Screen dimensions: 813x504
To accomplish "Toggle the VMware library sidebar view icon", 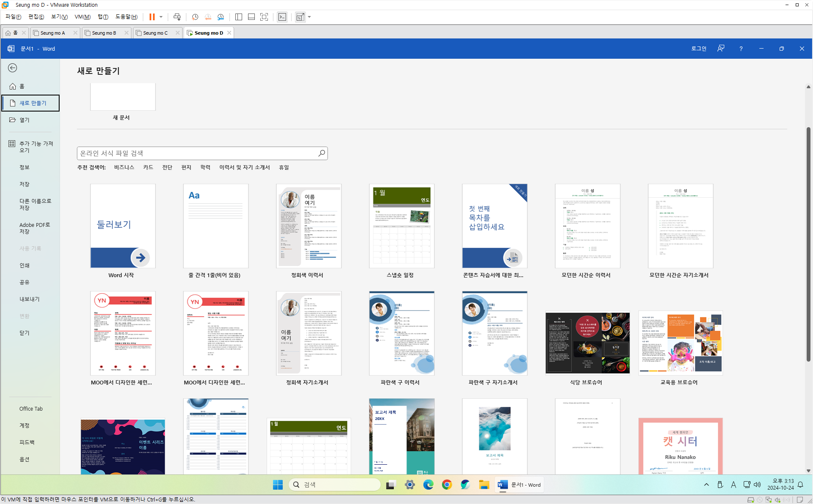I will coord(239,17).
